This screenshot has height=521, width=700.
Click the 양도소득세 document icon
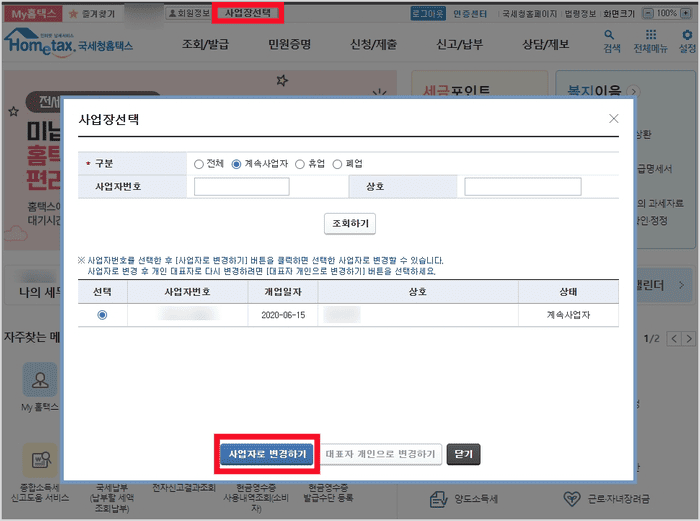point(438,499)
